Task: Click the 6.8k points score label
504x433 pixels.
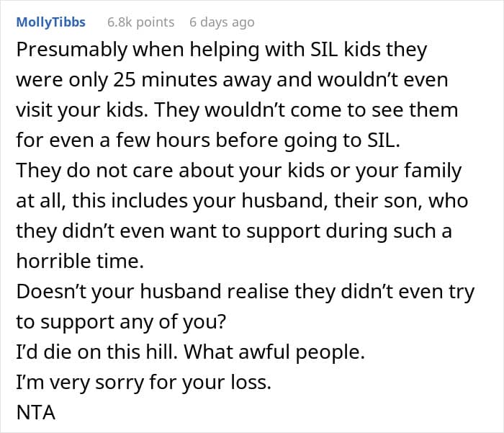Action: tap(141, 22)
